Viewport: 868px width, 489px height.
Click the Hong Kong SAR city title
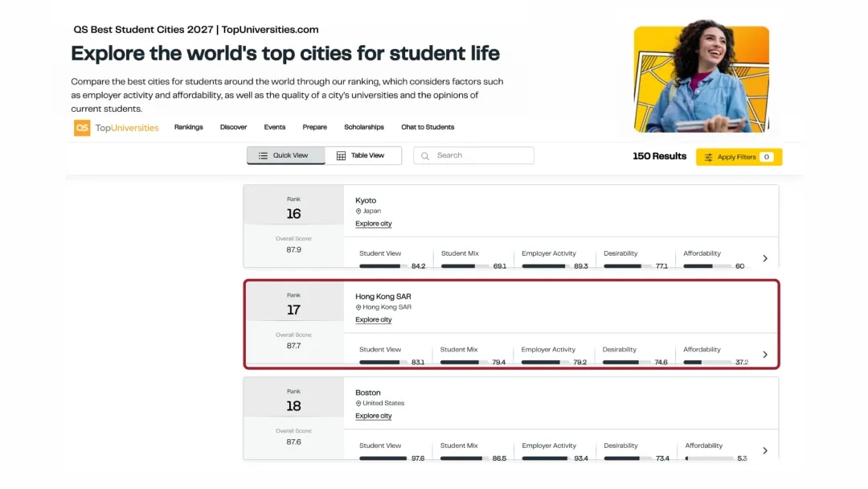pos(383,297)
